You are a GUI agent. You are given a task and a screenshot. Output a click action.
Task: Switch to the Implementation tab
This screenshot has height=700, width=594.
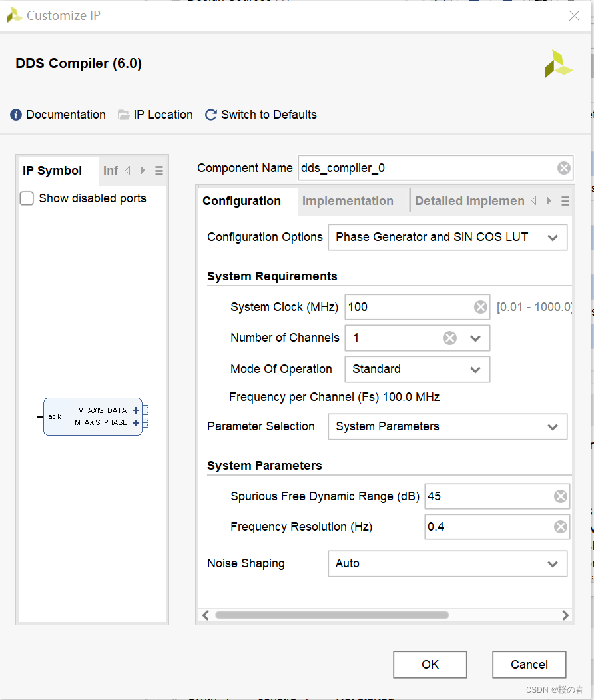[348, 201]
